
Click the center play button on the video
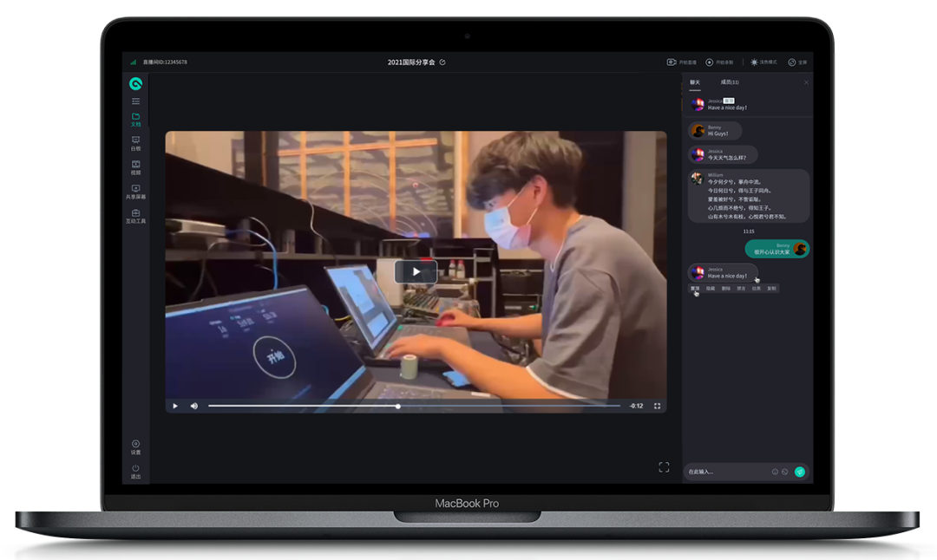point(416,271)
